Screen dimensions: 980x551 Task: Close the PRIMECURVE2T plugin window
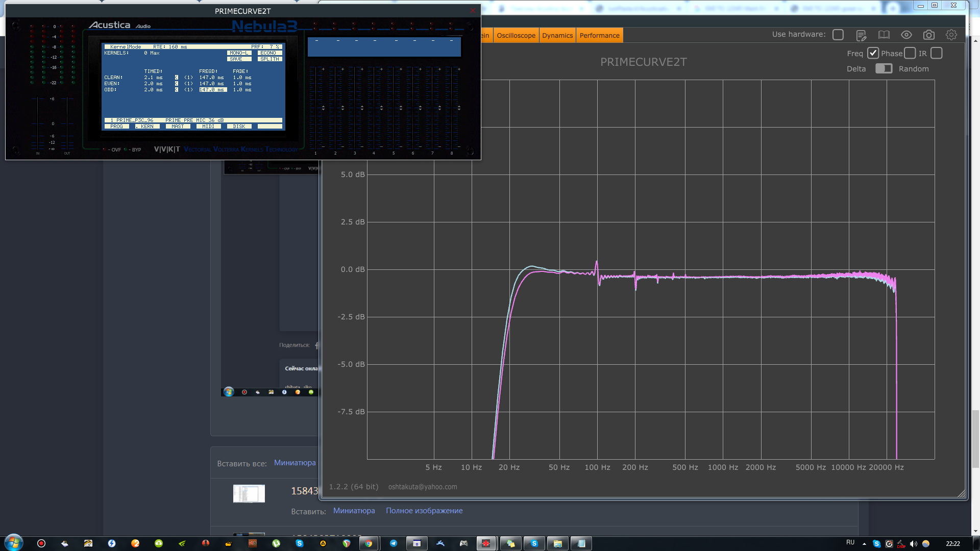[x=473, y=11]
